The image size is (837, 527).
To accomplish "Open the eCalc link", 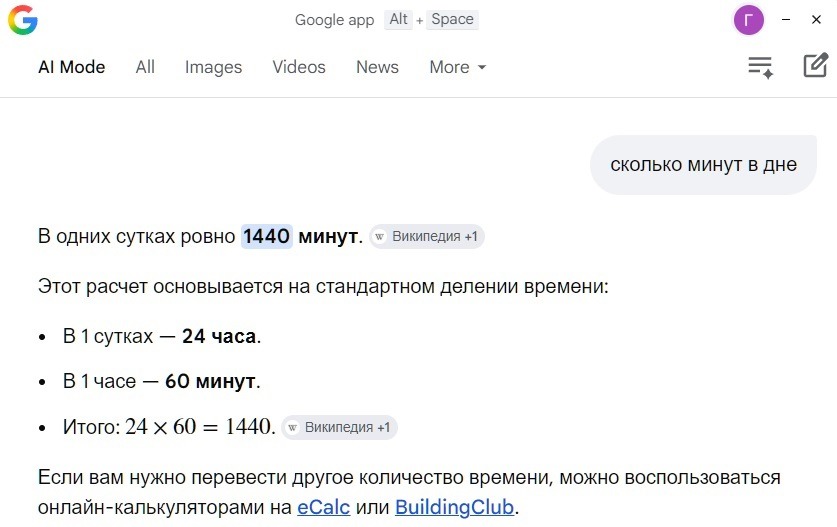I will (x=323, y=507).
